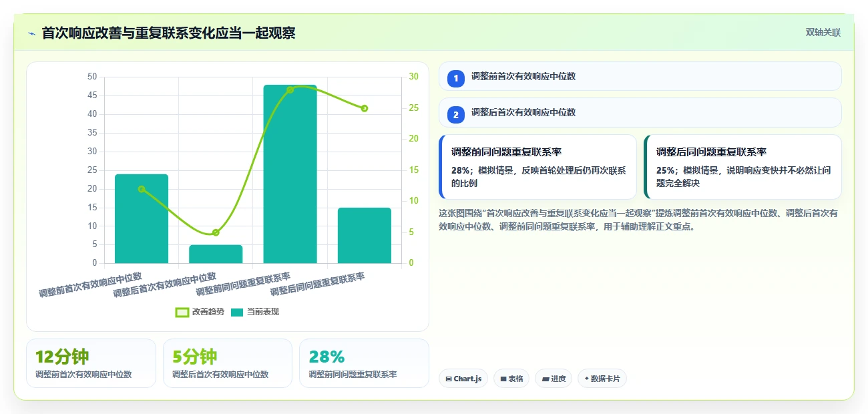
Task: Click the bar for 调整前首次有效响应中位数
Action: [142, 218]
